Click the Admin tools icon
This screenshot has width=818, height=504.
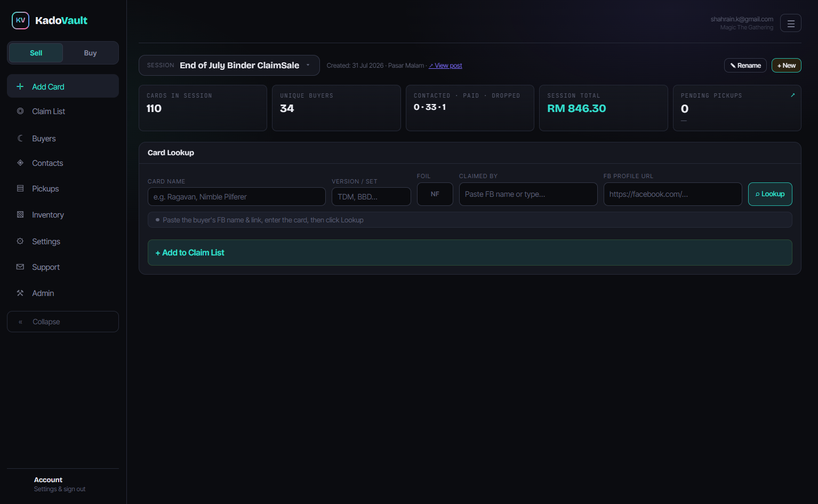(x=20, y=293)
